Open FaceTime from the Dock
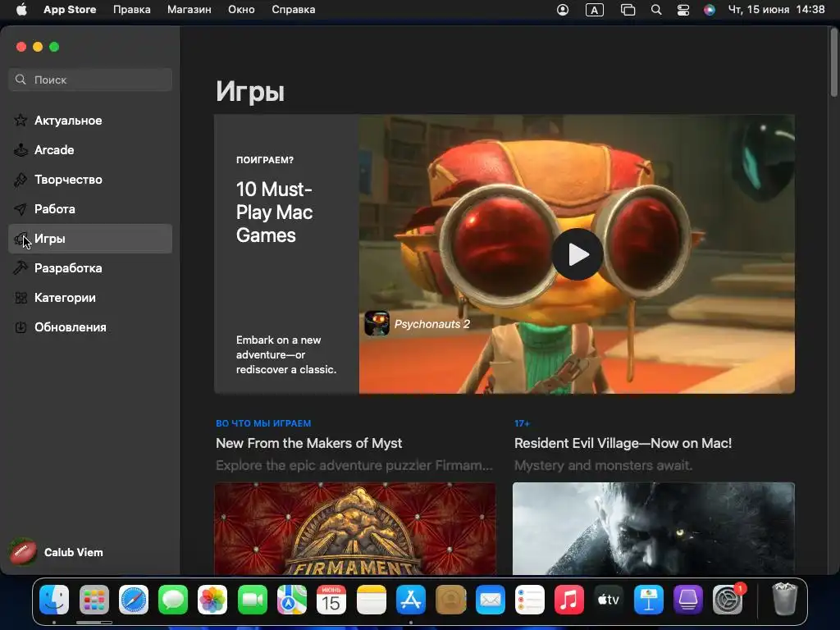 tap(253, 600)
